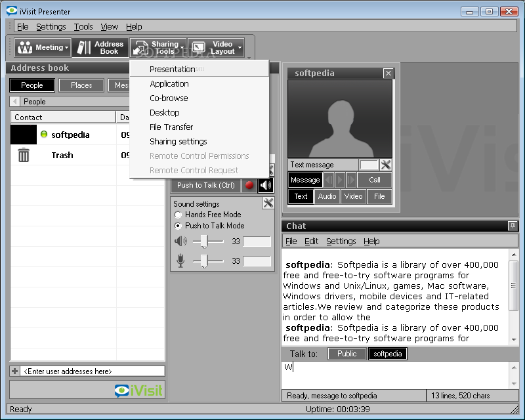Click the Enter user addresses field

coord(93,371)
